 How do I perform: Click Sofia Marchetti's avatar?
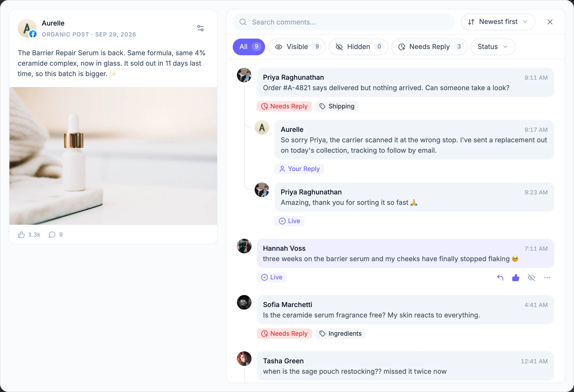pos(244,302)
